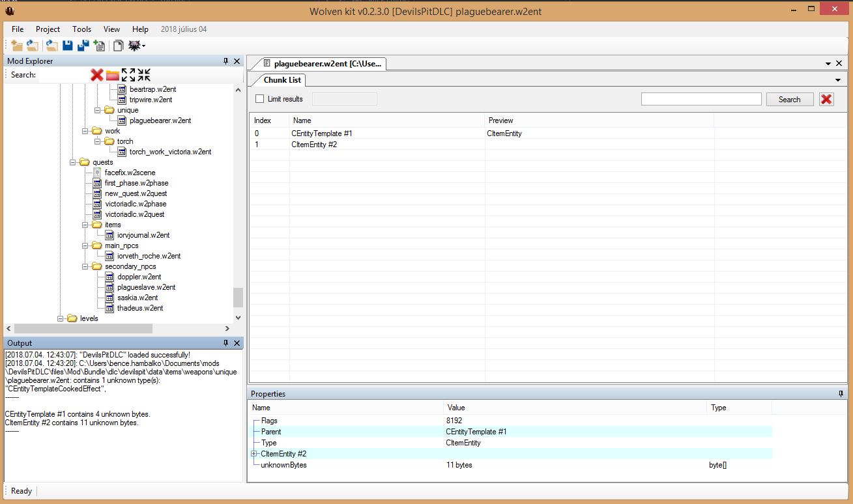Viewport: 853px width, 504px height.
Task: Click the blank pages toolbar icon
Action: [119, 45]
